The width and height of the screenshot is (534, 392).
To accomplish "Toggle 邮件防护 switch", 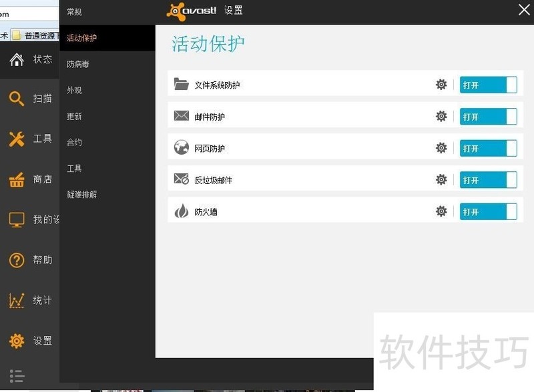I will coord(488,117).
